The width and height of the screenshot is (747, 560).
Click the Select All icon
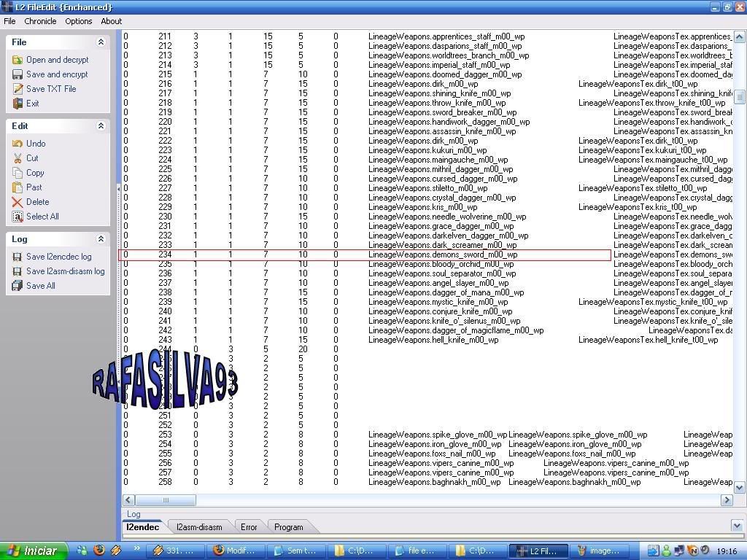coord(18,217)
